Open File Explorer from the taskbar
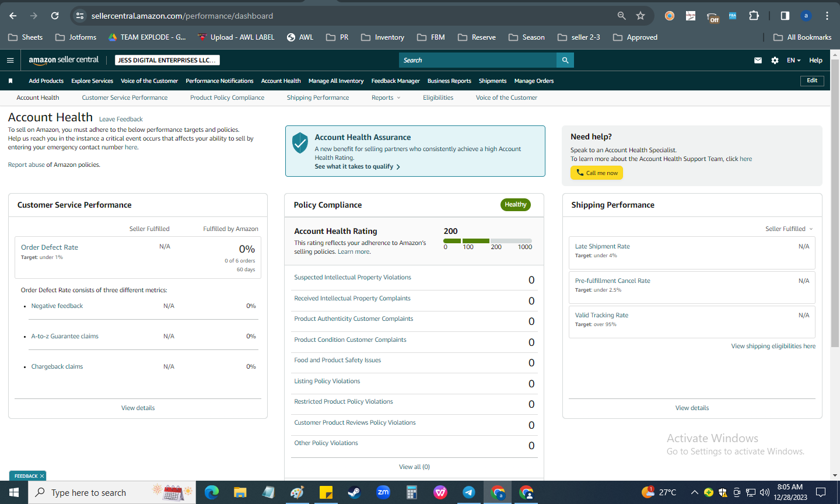The width and height of the screenshot is (840, 504). pos(240,492)
